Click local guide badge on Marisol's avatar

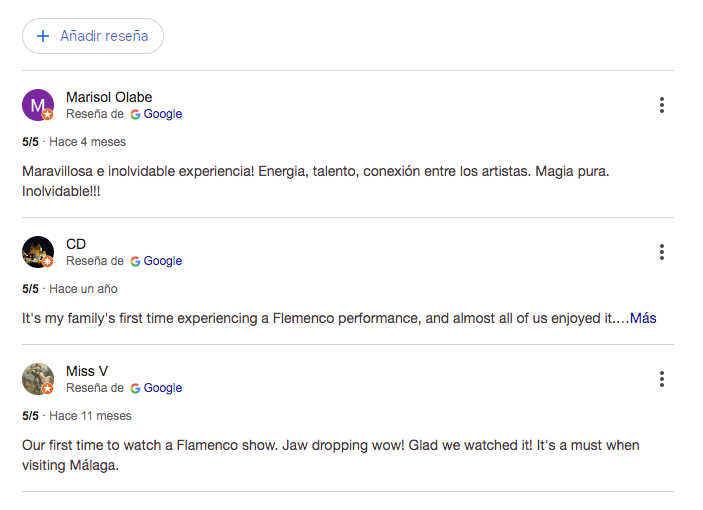[x=48, y=115]
